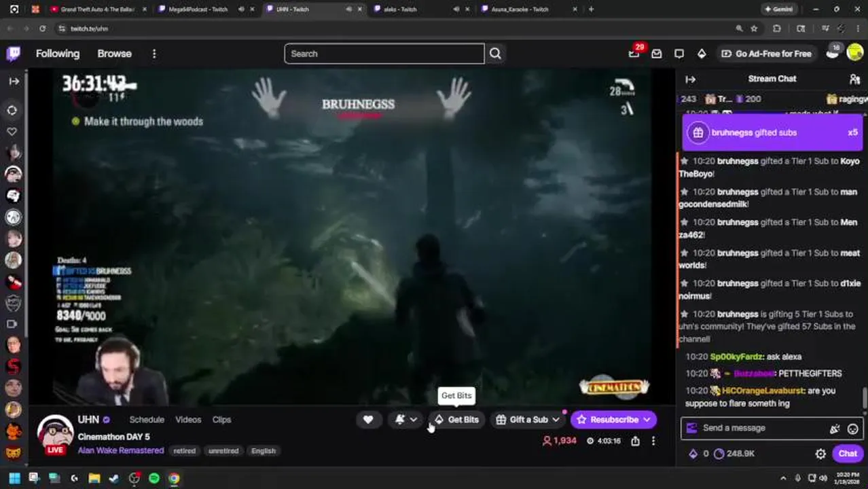Mute the UHN tab speaker icon
The image size is (868, 489).
pyautogui.click(x=349, y=9)
